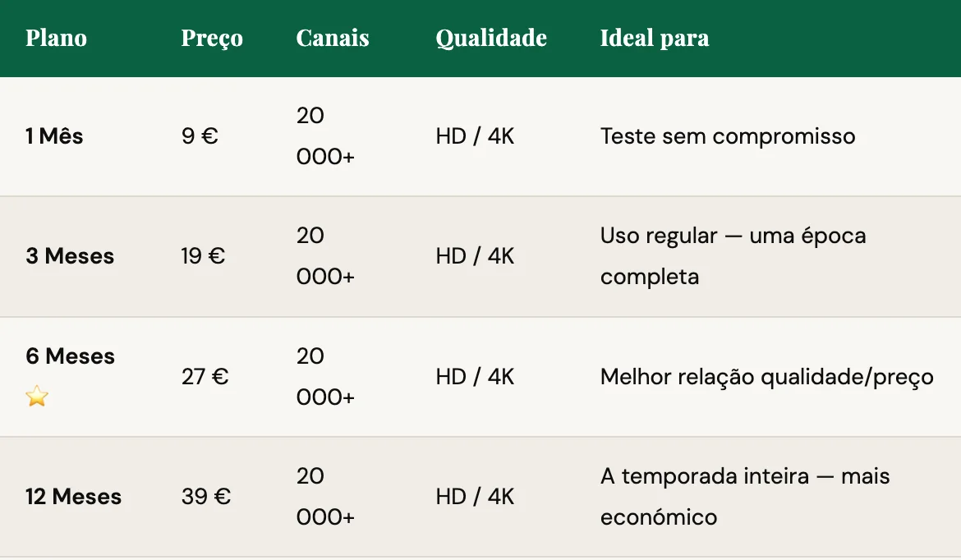Click the 9 € price cell
This screenshot has width=961, height=560.
200,136
